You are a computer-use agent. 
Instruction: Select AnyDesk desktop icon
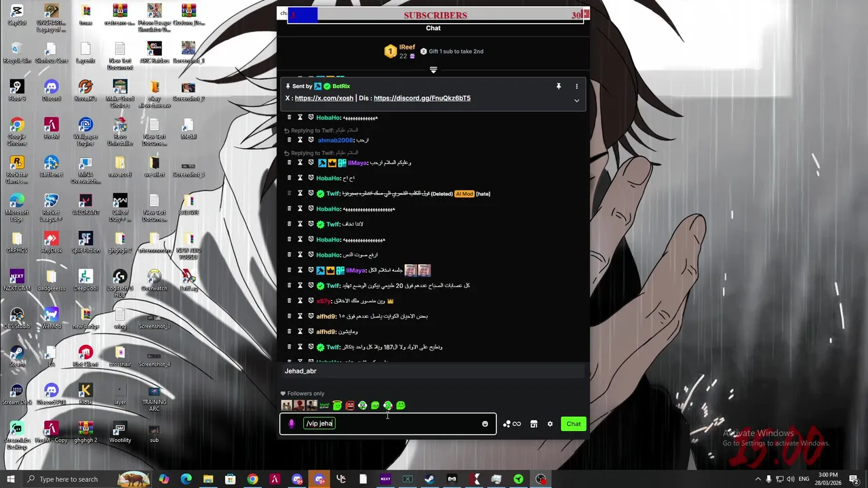click(51, 243)
